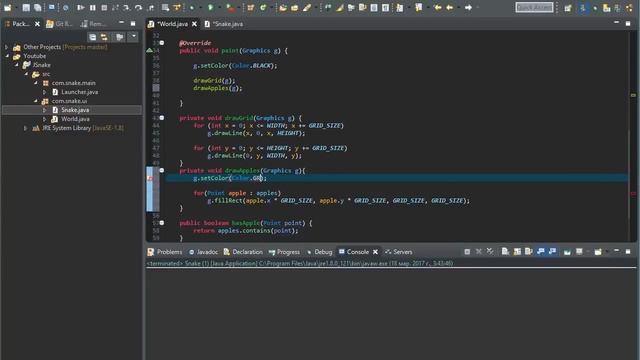640x360 pixels.
Task: Open the Progress tab
Action: pyautogui.click(x=284, y=252)
